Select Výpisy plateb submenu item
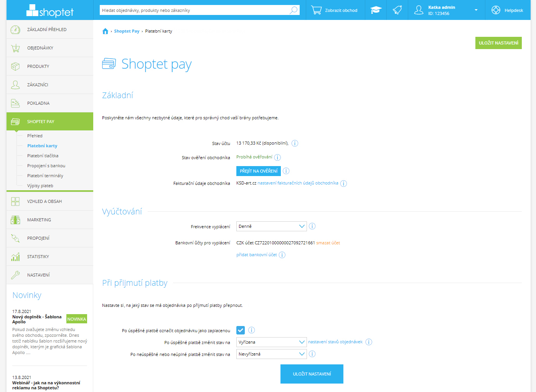536x392 pixels. pos(40,186)
